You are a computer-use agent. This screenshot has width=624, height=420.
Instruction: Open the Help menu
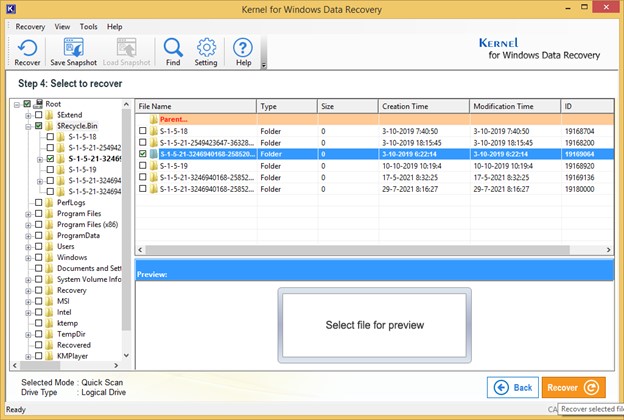coord(114,27)
